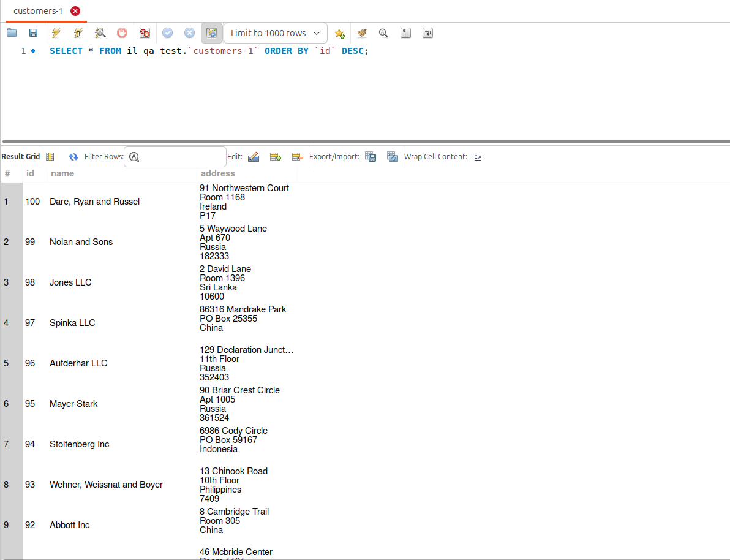Sort by the address column header
Image resolution: width=730 pixels, height=560 pixels.
point(217,173)
